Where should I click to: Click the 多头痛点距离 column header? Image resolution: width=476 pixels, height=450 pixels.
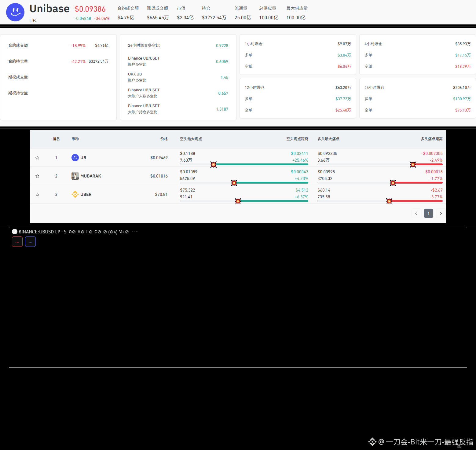coord(432,139)
